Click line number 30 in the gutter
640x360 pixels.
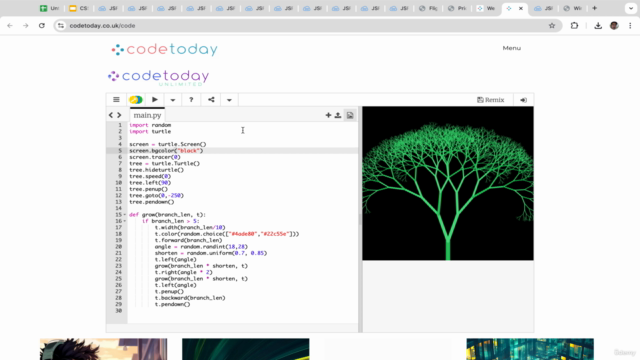click(x=118, y=311)
